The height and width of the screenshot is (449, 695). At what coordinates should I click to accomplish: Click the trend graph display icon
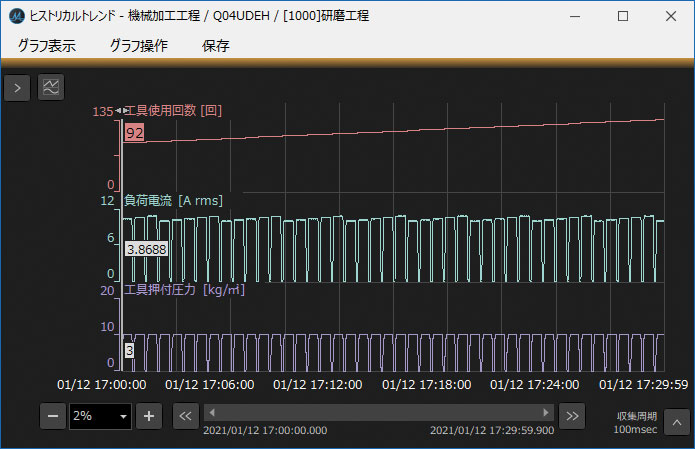pyautogui.click(x=50, y=88)
